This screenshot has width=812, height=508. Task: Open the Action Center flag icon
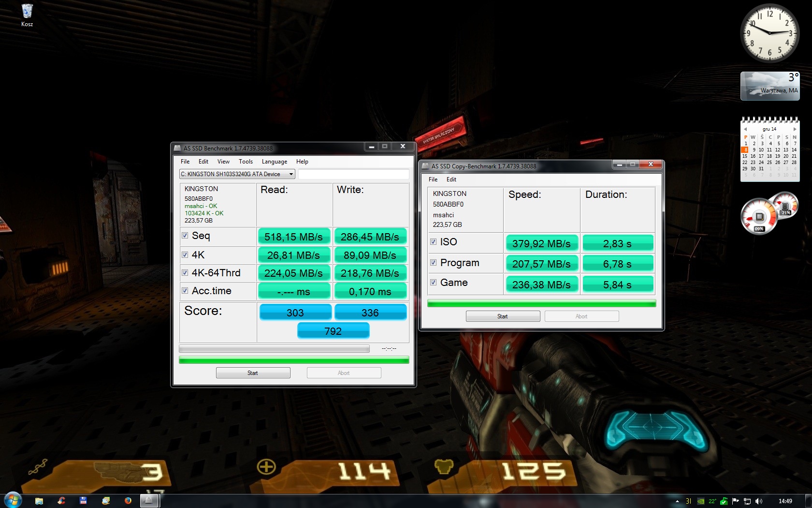[736, 501]
